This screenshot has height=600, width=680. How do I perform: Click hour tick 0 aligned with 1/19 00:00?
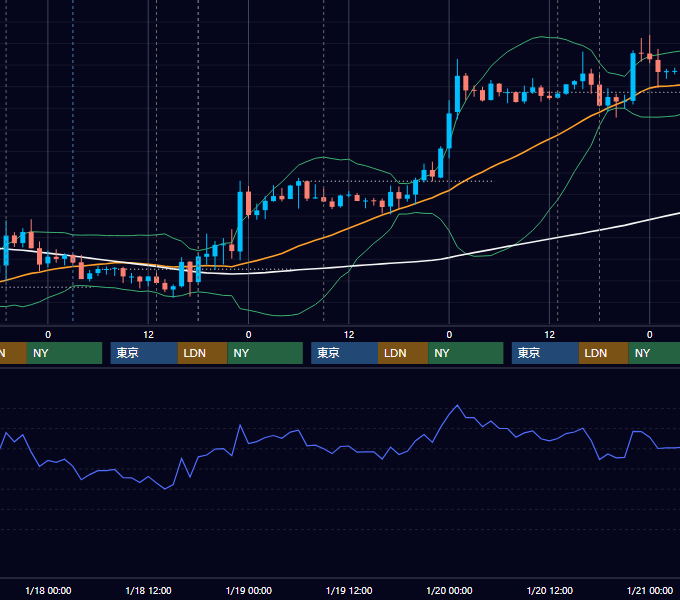click(x=248, y=335)
